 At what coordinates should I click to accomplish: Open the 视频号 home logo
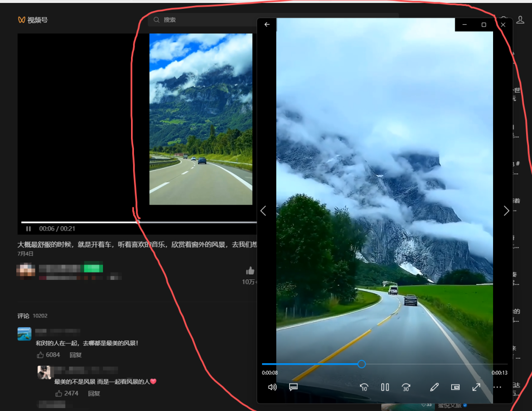(x=33, y=20)
